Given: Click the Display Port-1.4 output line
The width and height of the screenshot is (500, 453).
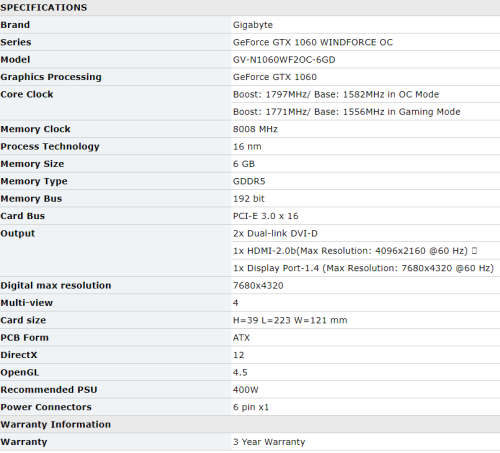Looking at the screenshot, I should point(363,268).
